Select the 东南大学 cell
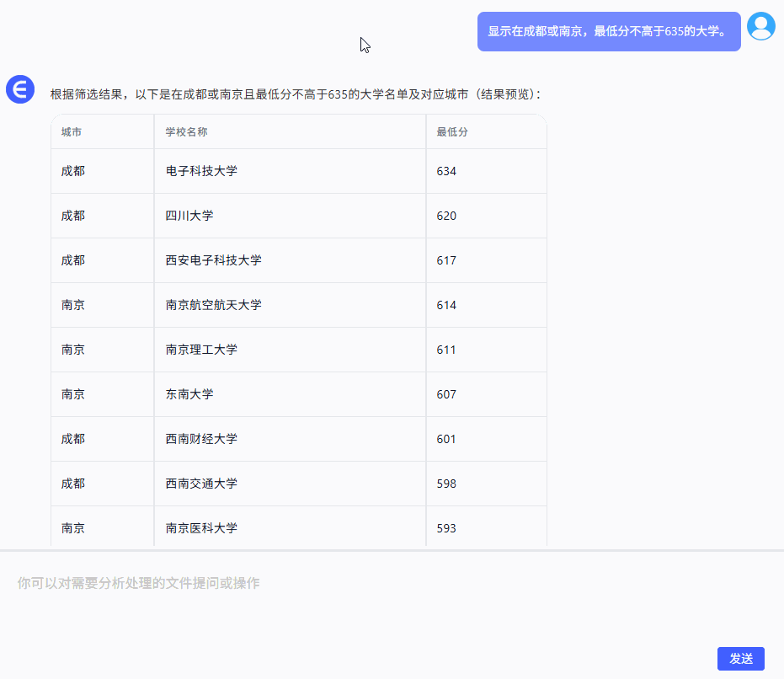The image size is (784, 679). pos(290,394)
